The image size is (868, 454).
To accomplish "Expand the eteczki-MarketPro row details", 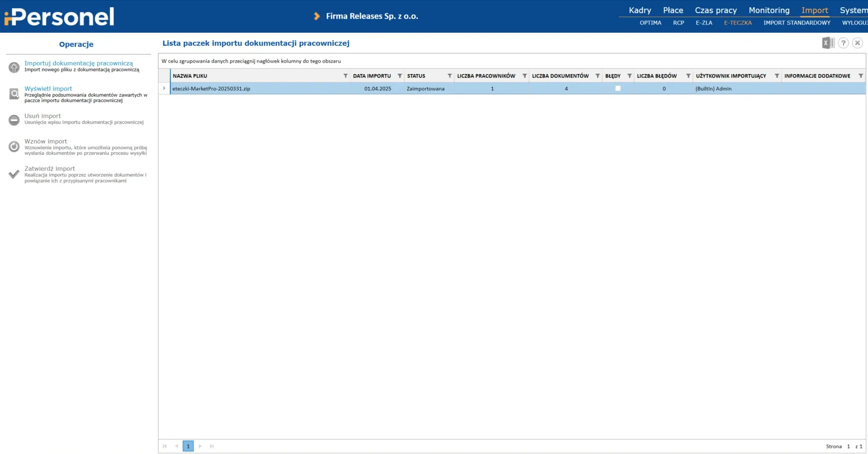I will (x=164, y=89).
